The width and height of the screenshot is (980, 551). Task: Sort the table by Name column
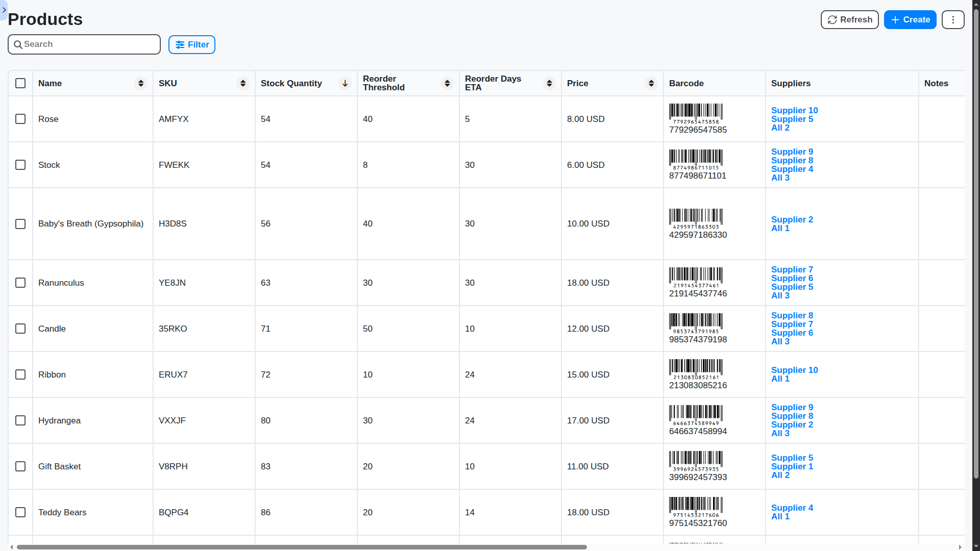141,83
